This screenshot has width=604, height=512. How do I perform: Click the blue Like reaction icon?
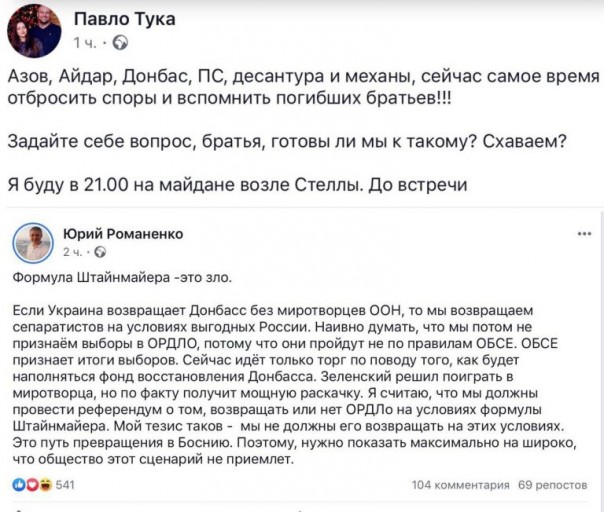[x=20, y=484]
